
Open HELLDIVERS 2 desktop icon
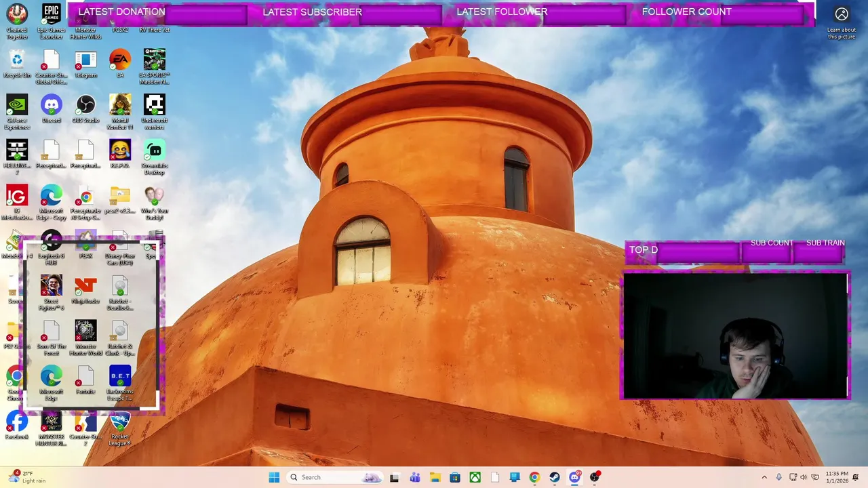click(x=17, y=157)
